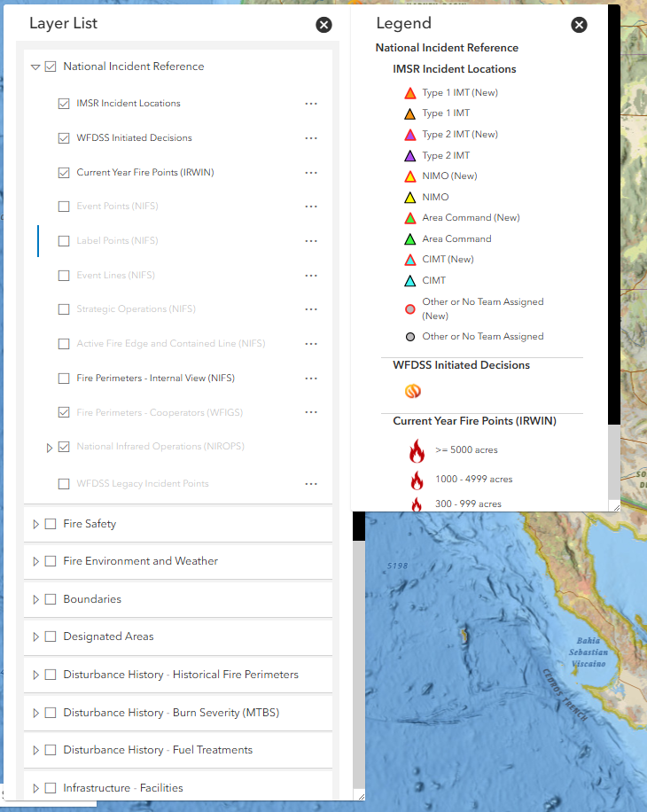Viewport: 647px width, 812px height.
Task: Open options for Strategic Operations (NIFS)
Action: click(x=311, y=309)
